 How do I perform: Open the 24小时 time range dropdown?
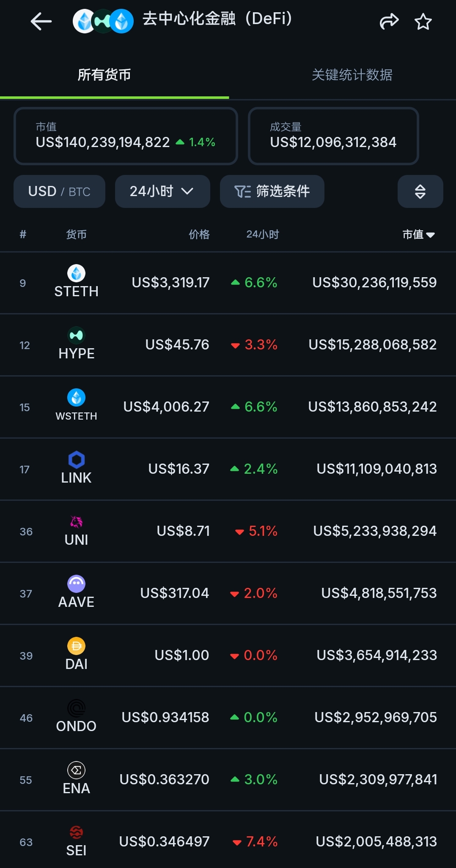(162, 191)
